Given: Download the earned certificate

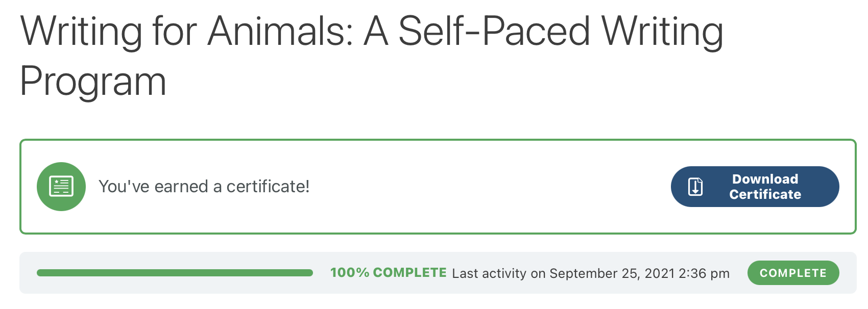Looking at the screenshot, I should 755,187.
